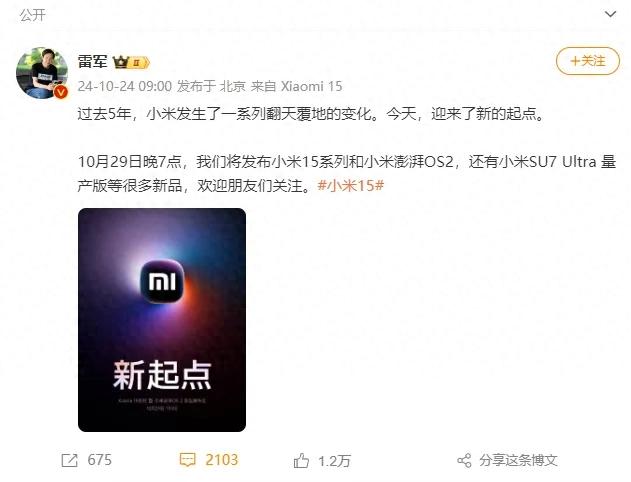Expand the chevron at top right
This screenshot has width=631, height=482.
point(610,14)
